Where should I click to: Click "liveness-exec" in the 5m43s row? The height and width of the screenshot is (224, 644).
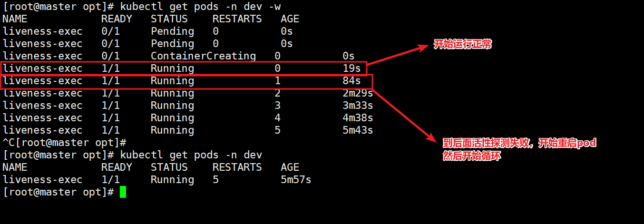(x=42, y=130)
